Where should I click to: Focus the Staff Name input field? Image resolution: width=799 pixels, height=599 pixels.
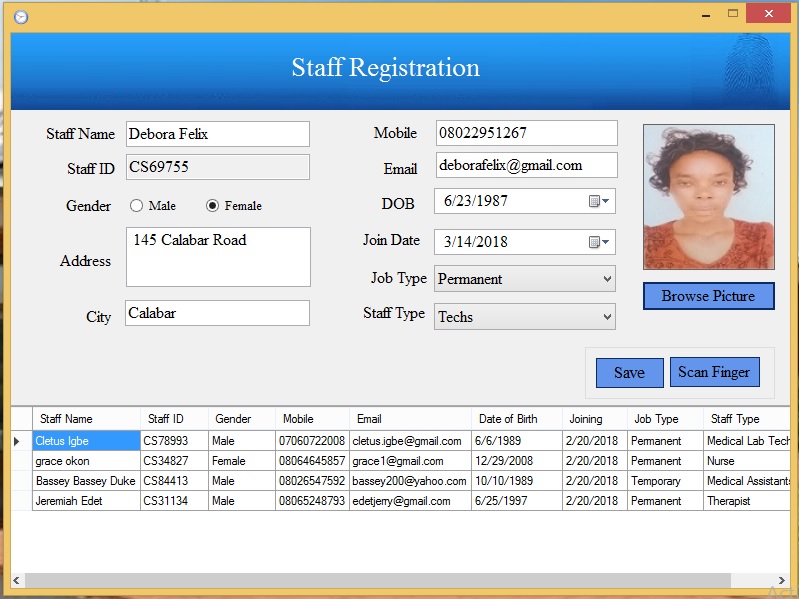pyautogui.click(x=218, y=134)
